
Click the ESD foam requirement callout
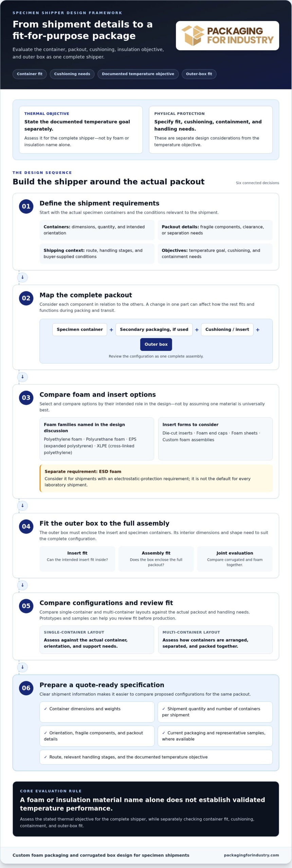click(156, 478)
